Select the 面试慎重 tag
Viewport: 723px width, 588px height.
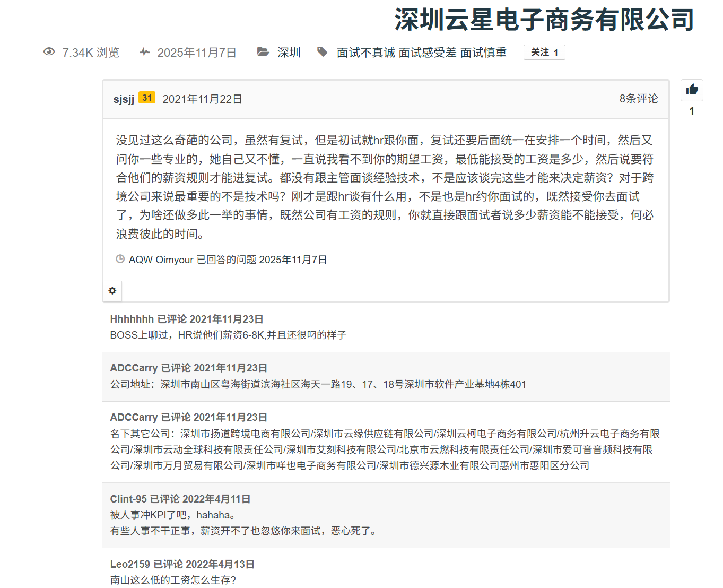pyautogui.click(x=483, y=53)
